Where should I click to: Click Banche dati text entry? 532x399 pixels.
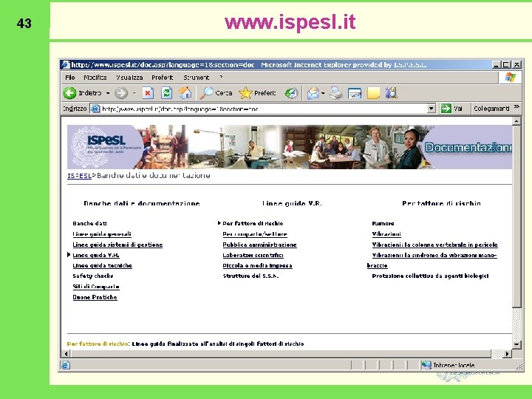tap(89, 223)
